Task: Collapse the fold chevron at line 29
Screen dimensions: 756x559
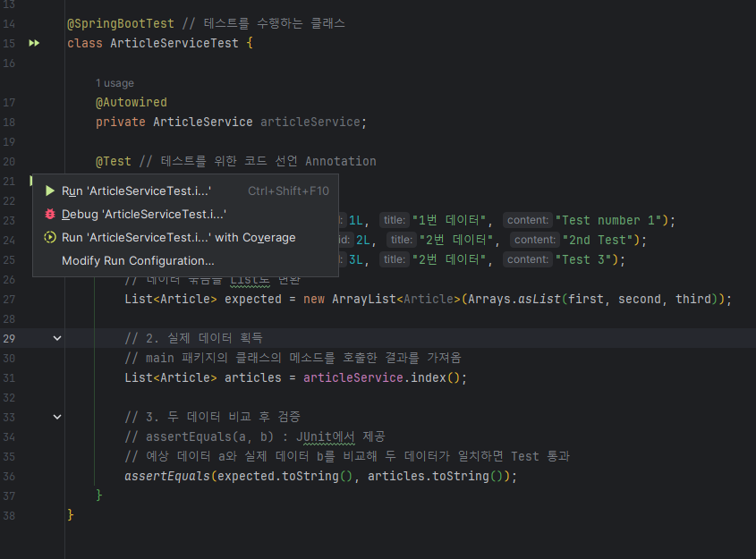Action: (57, 338)
